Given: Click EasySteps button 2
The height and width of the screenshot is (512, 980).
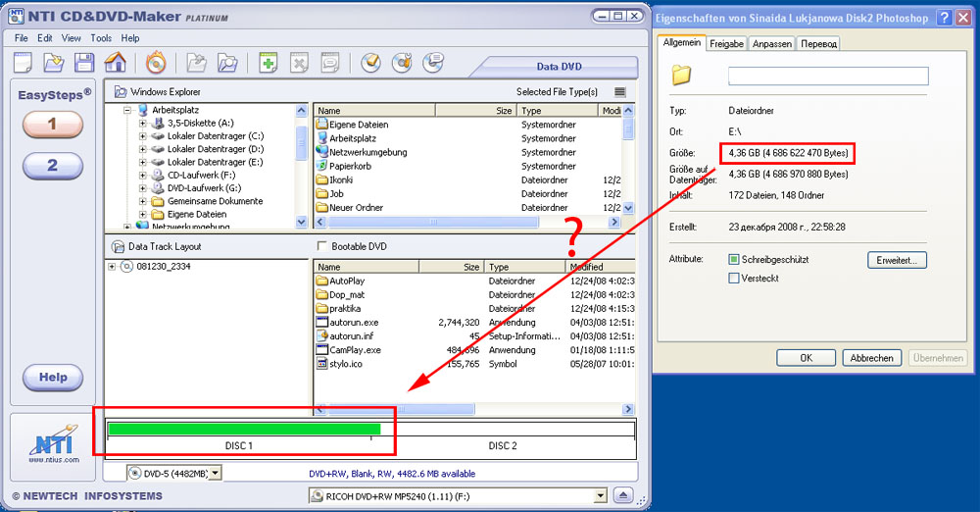Looking at the screenshot, I should (53, 165).
